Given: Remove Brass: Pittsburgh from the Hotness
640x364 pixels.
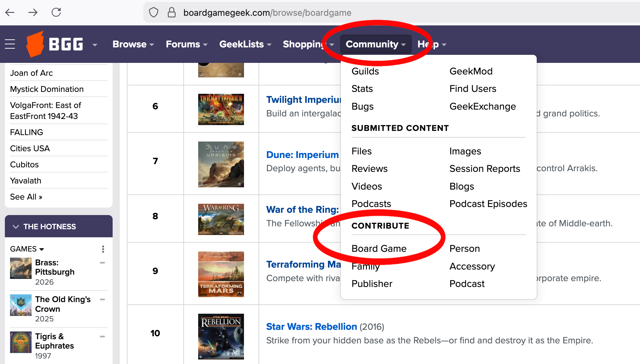Looking at the screenshot, I should [x=102, y=263].
